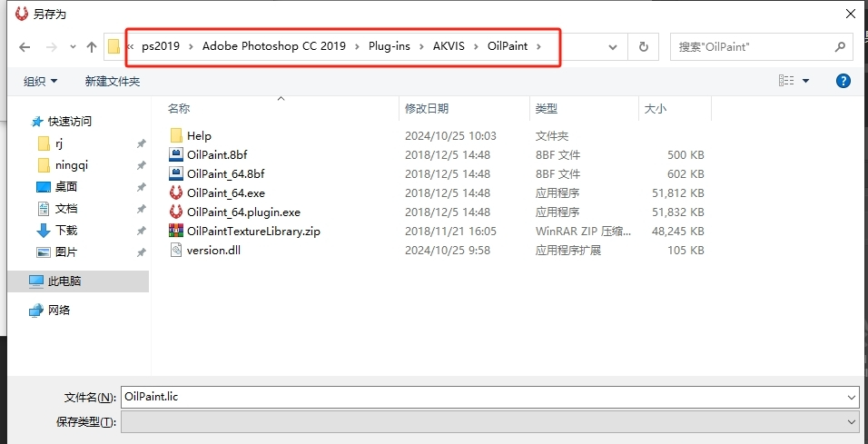Click the OilPaint_64.exe horseshoe icon
The image size is (868, 444).
(176, 192)
